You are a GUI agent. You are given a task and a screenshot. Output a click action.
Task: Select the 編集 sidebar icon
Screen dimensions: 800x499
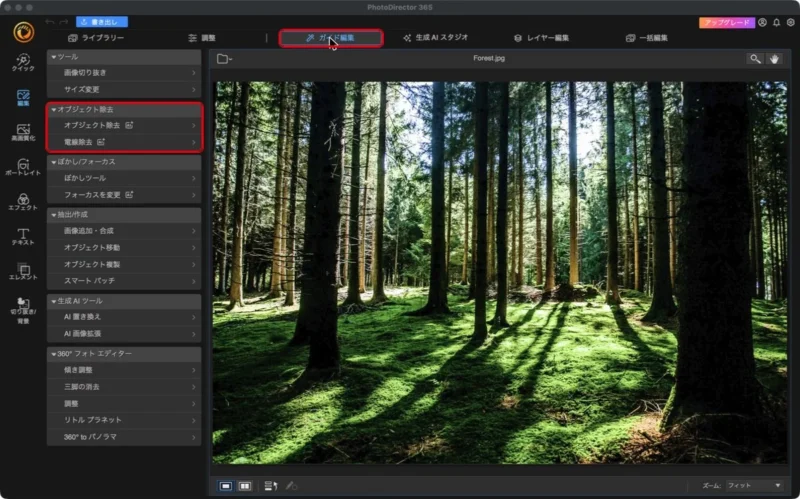pos(23,97)
